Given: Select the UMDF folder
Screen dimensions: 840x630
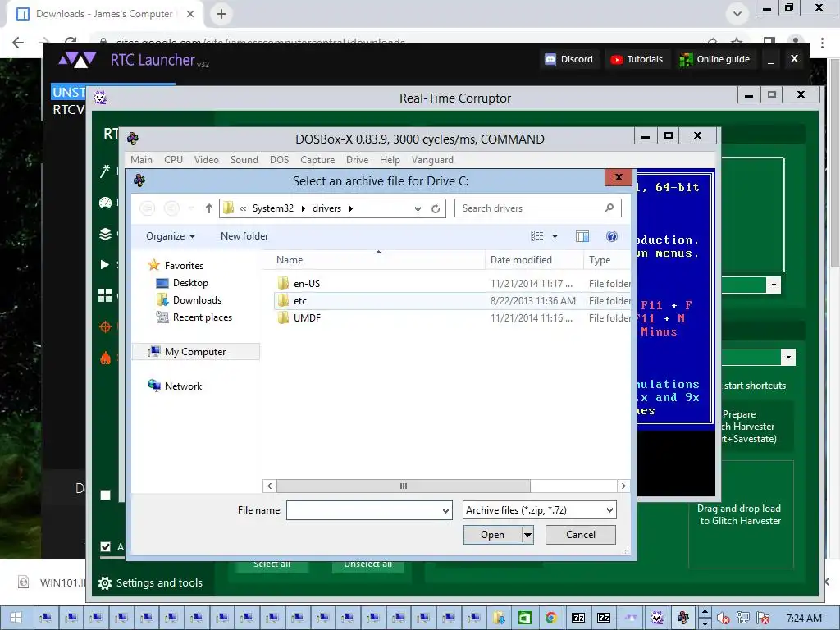Looking at the screenshot, I should (x=307, y=317).
